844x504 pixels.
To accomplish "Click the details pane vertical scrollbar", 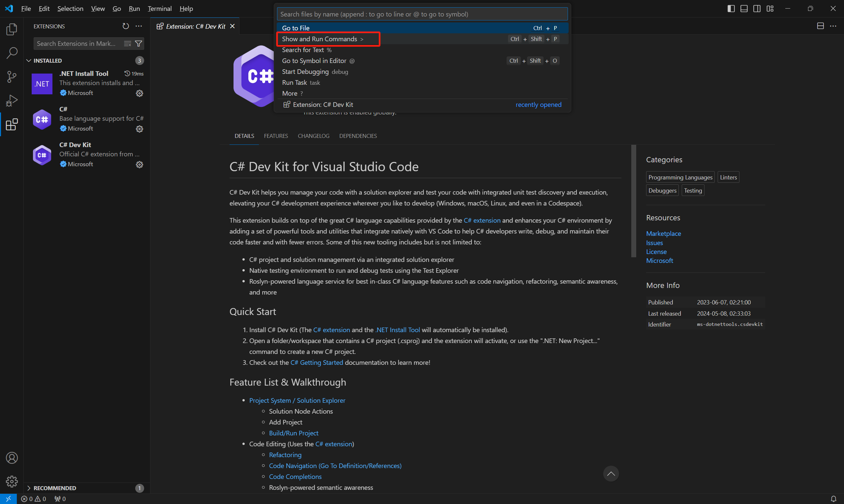I will [x=634, y=201].
